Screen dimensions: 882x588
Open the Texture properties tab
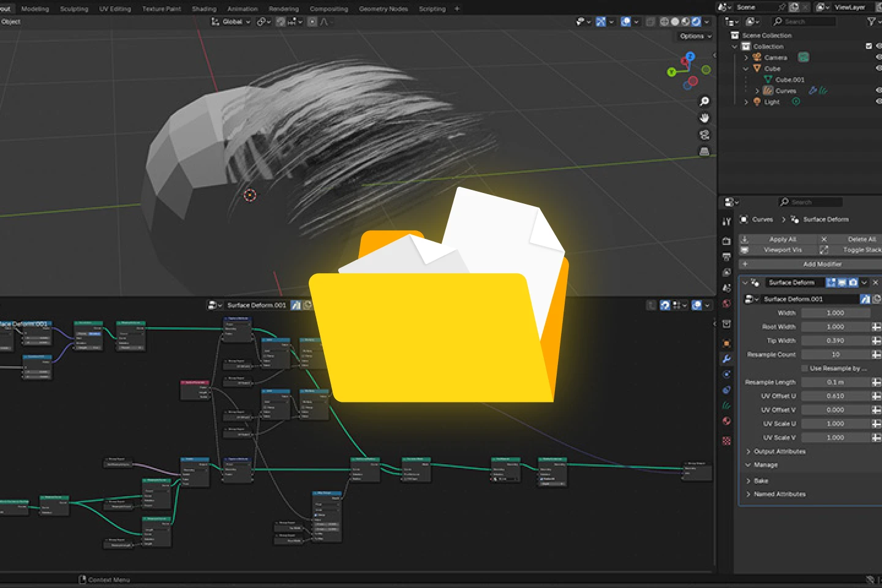click(x=726, y=440)
